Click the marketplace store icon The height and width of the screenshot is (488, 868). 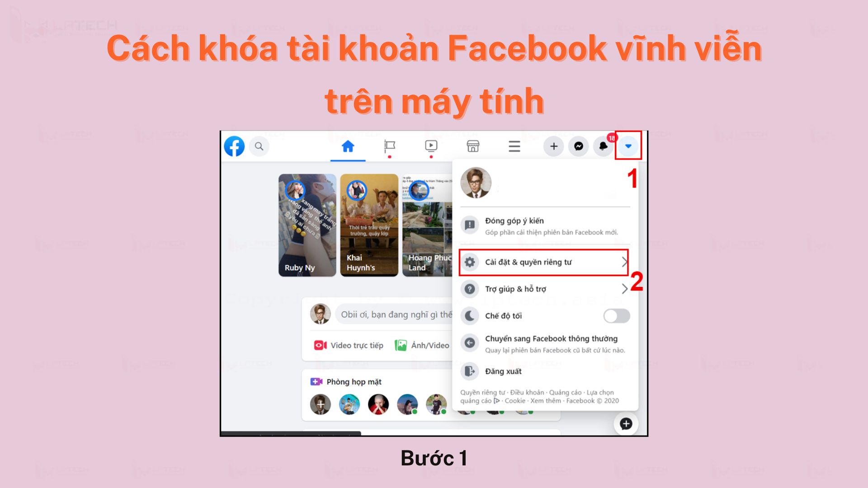point(472,145)
